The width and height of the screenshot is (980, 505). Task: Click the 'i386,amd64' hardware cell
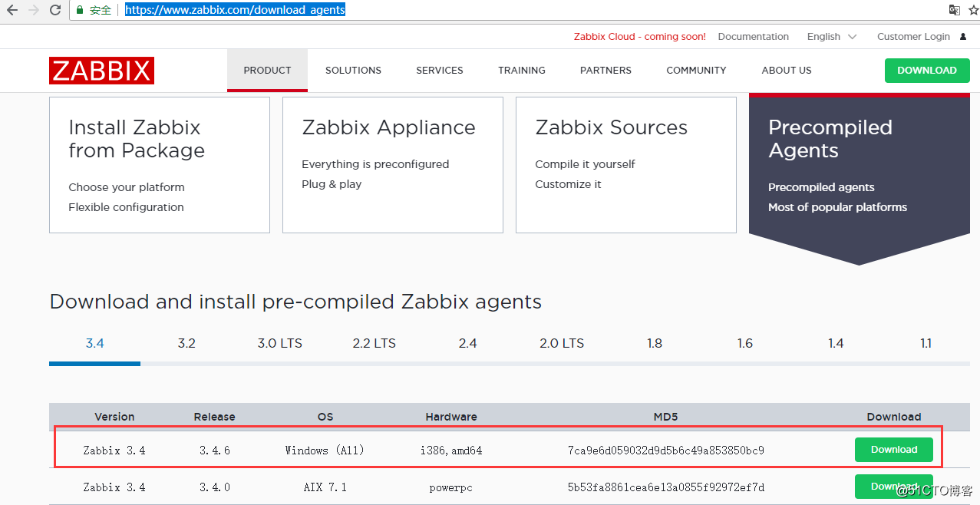click(451, 451)
